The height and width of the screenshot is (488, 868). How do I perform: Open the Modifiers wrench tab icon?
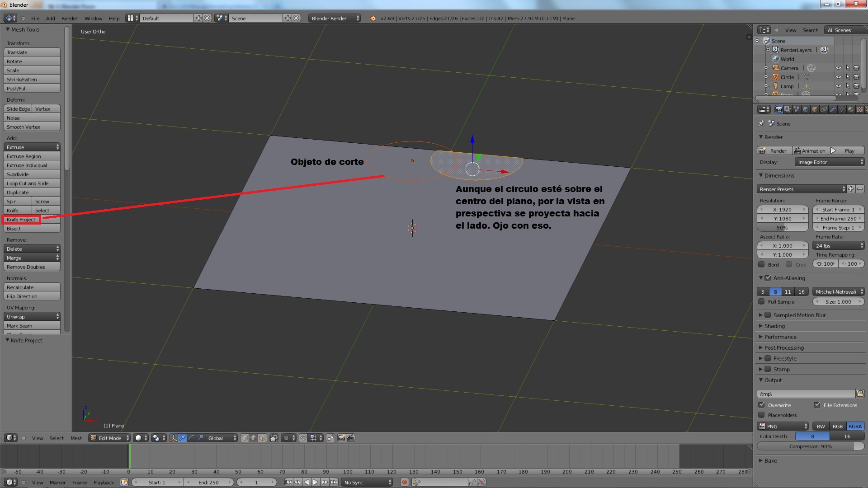[833, 109]
